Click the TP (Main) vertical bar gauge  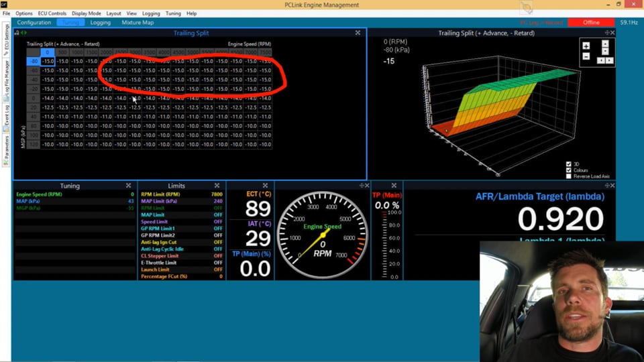tap(384, 245)
